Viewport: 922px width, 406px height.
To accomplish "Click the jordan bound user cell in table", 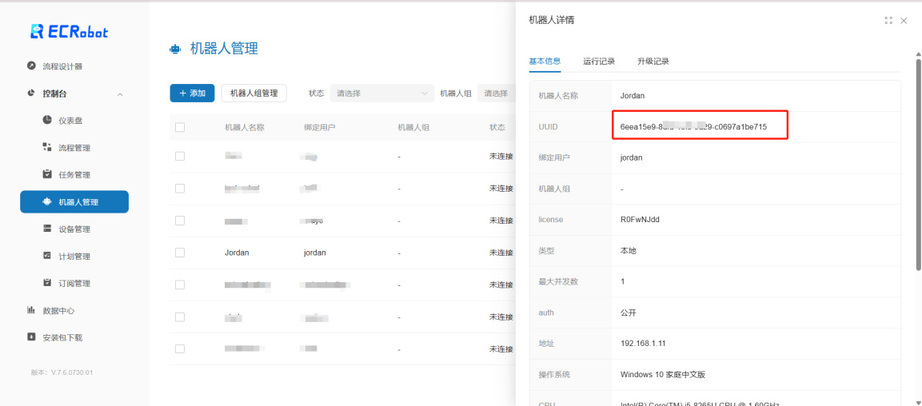I will point(315,252).
